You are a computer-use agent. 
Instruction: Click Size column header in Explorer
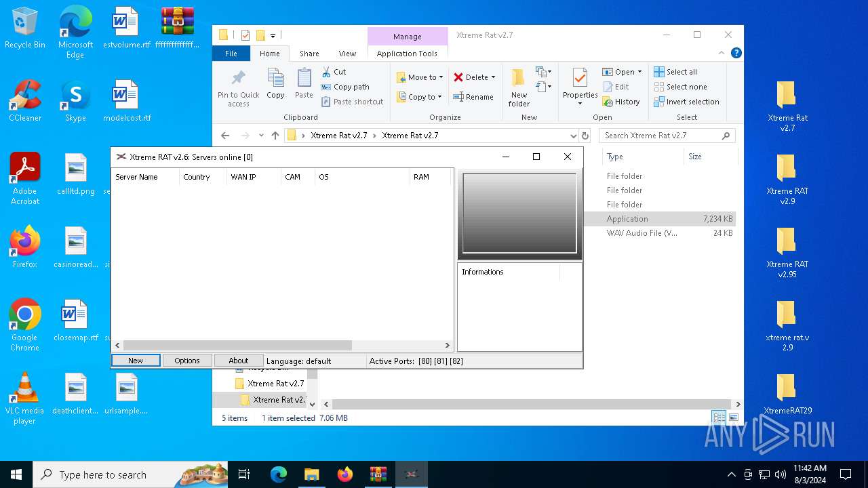click(x=709, y=157)
